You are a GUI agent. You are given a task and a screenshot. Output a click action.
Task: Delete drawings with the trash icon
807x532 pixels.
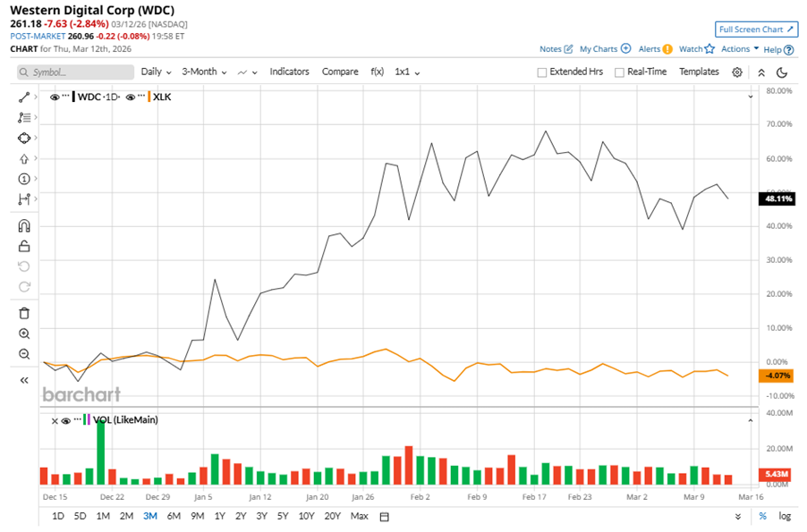click(23, 313)
